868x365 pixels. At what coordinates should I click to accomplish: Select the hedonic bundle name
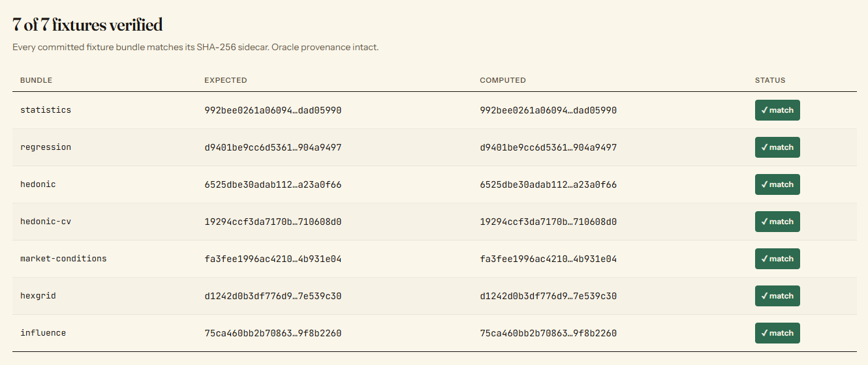[x=38, y=184]
